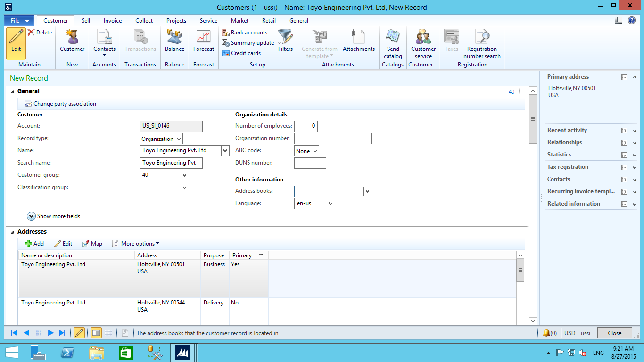Switch to grid view in status bar

click(x=108, y=333)
